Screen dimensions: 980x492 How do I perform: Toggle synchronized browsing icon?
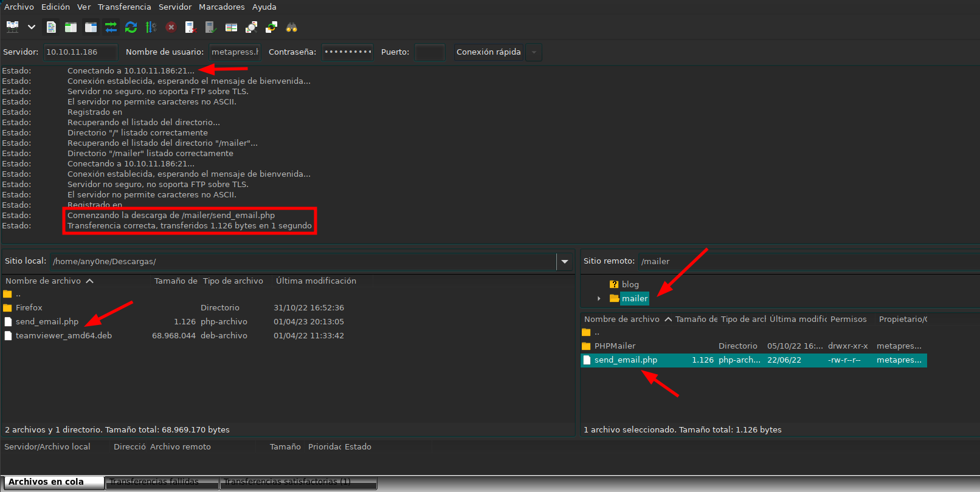(x=271, y=27)
